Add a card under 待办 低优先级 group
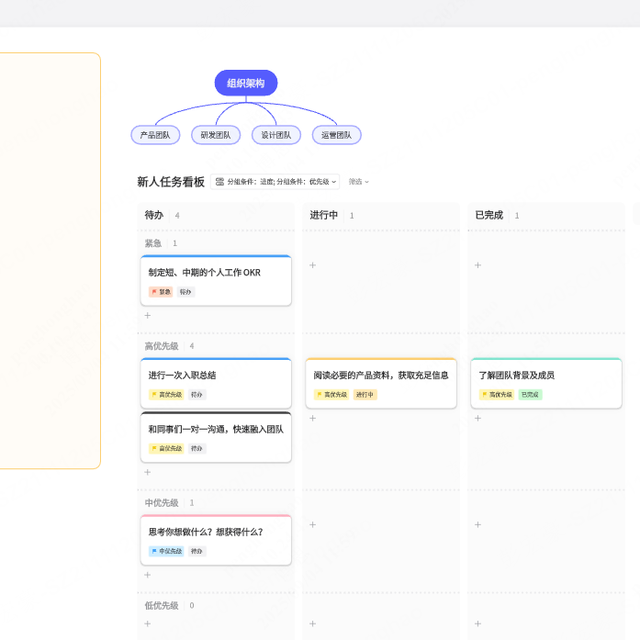Viewport: 640px width, 640px height. coord(147,624)
